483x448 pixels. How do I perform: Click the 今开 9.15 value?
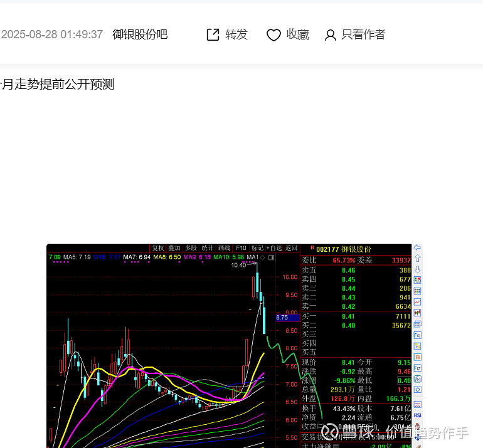404,362
